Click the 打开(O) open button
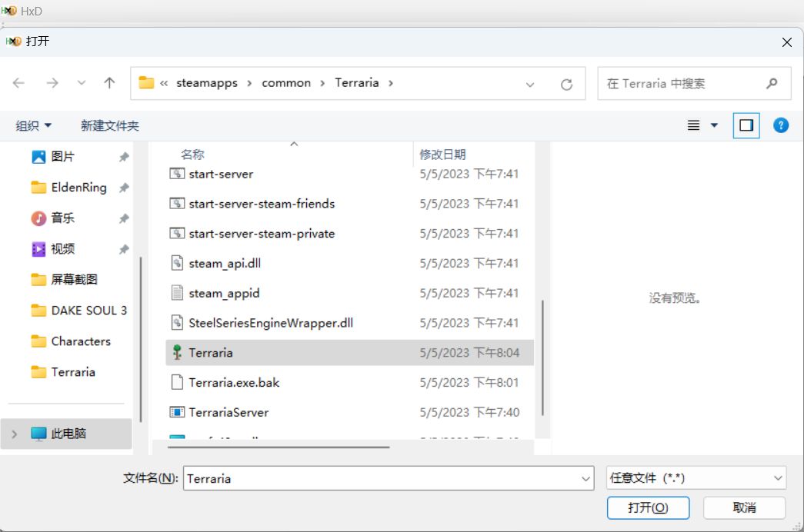This screenshot has width=804, height=532. (648, 507)
